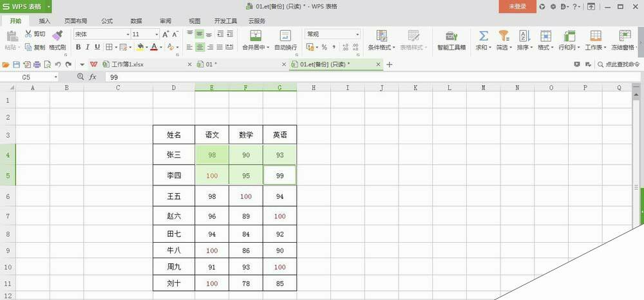The image size is (644, 300).
Task: Click the Format Painter (格式刷) icon
Action: [x=57, y=35]
